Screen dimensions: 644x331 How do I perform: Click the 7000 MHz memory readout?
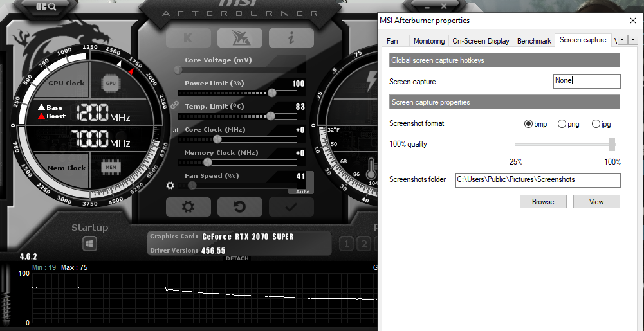point(101,138)
